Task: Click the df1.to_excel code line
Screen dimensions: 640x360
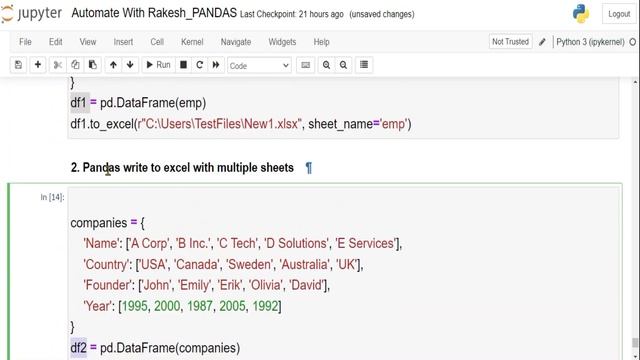Action: (241, 124)
